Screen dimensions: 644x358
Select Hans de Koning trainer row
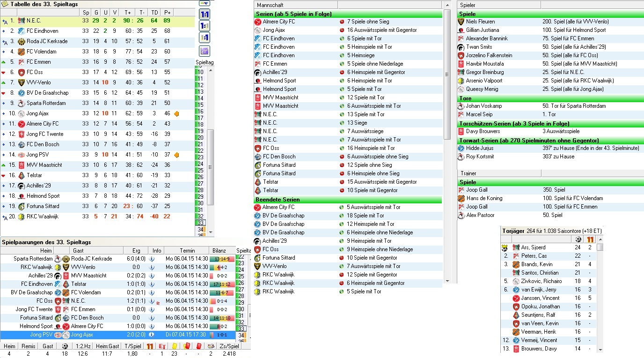[x=550, y=198]
